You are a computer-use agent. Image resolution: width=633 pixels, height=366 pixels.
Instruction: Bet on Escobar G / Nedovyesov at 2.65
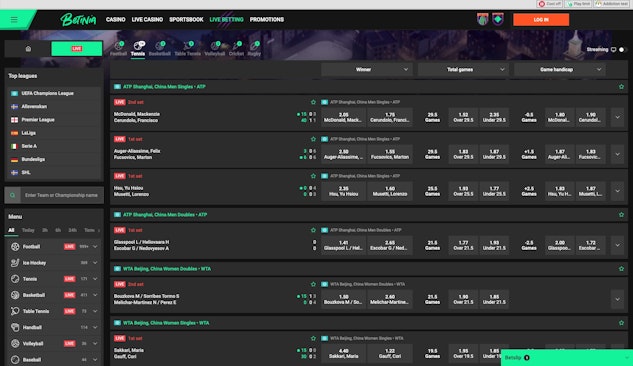click(390, 245)
